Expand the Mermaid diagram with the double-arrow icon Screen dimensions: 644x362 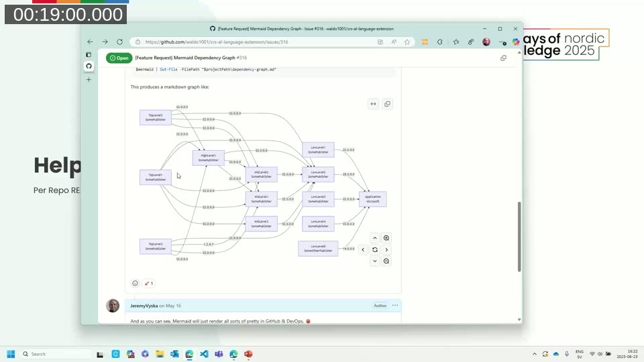pyautogui.click(x=373, y=104)
